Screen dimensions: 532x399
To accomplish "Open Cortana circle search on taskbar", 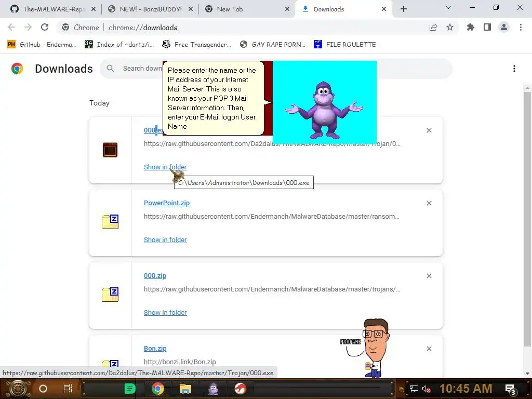I will click(43, 389).
